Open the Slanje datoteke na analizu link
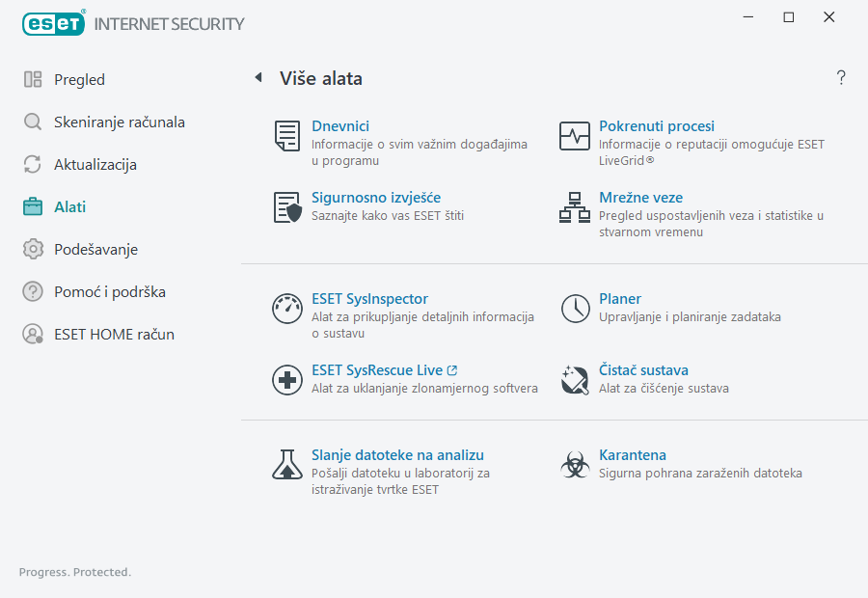The height and width of the screenshot is (598, 868). tap(397, 455)
